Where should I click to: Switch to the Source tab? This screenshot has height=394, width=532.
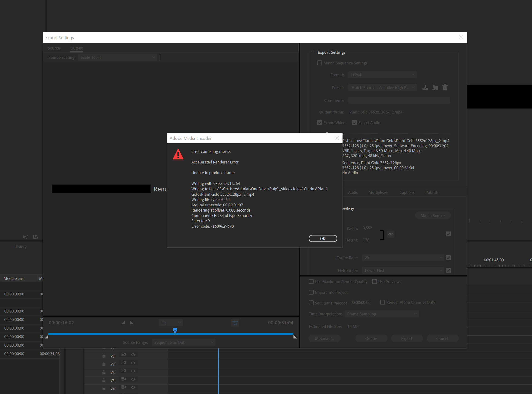[x=54, y=48]
